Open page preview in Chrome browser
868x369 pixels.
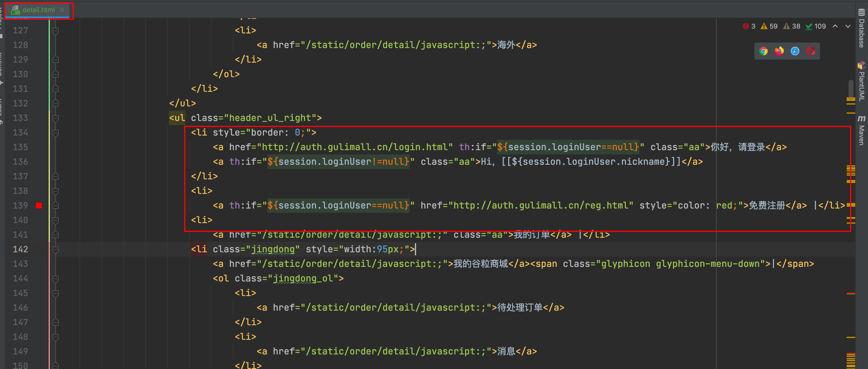[763, 51]
